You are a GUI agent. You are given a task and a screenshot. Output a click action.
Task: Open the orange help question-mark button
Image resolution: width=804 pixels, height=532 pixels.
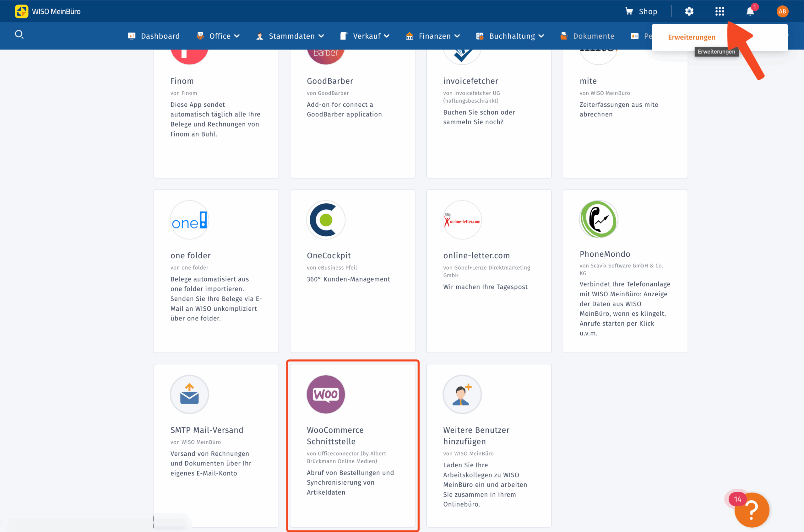coord(751,509)
